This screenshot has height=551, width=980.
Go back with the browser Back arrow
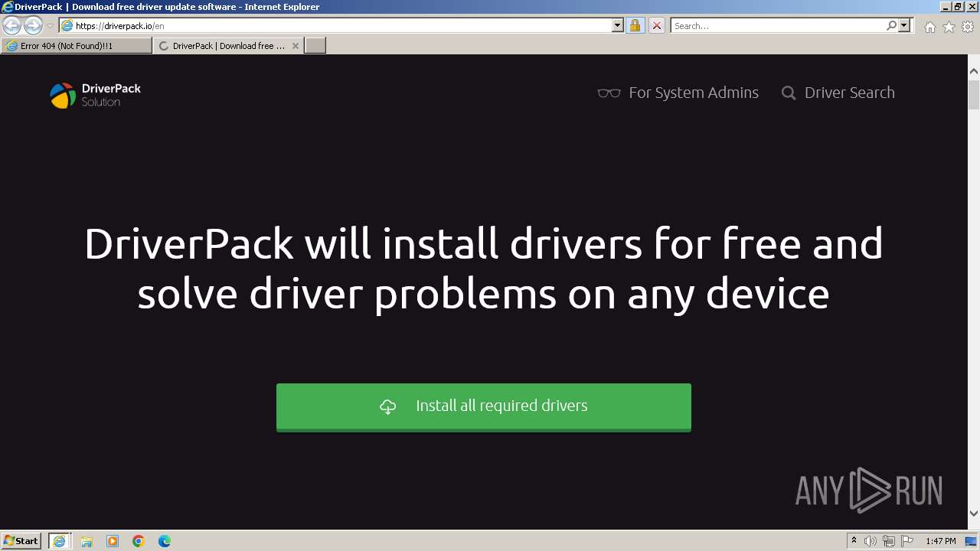(12, 25)
